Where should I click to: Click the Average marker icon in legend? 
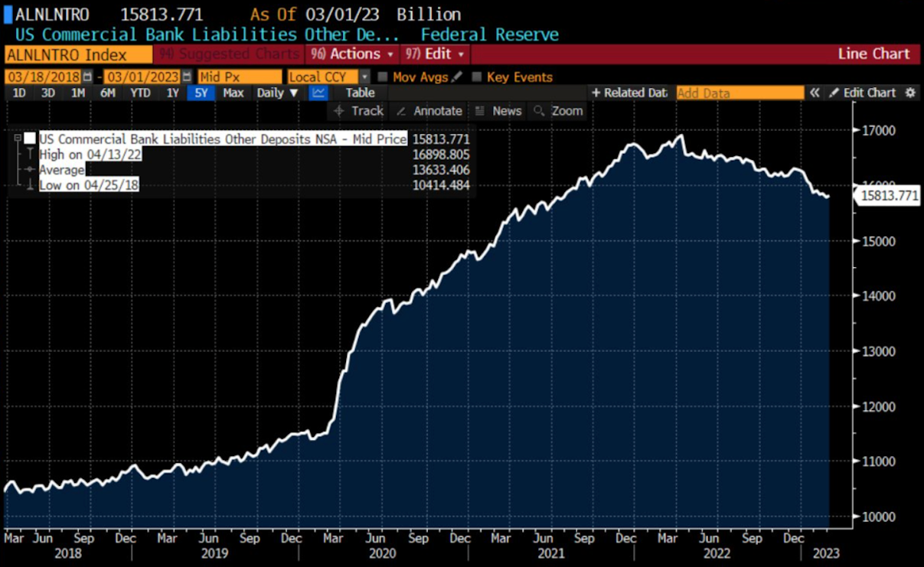(x=31, y=169)
